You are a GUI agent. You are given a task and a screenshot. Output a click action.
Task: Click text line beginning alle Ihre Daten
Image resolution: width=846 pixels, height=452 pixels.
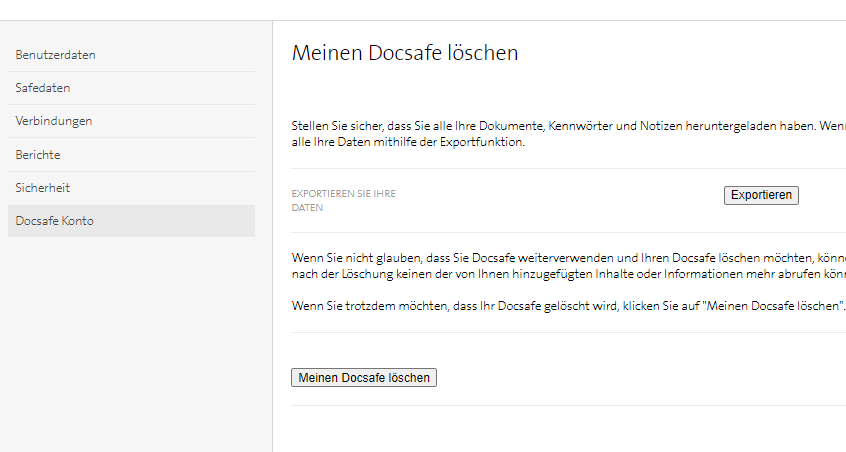click(x=407, y=143)
